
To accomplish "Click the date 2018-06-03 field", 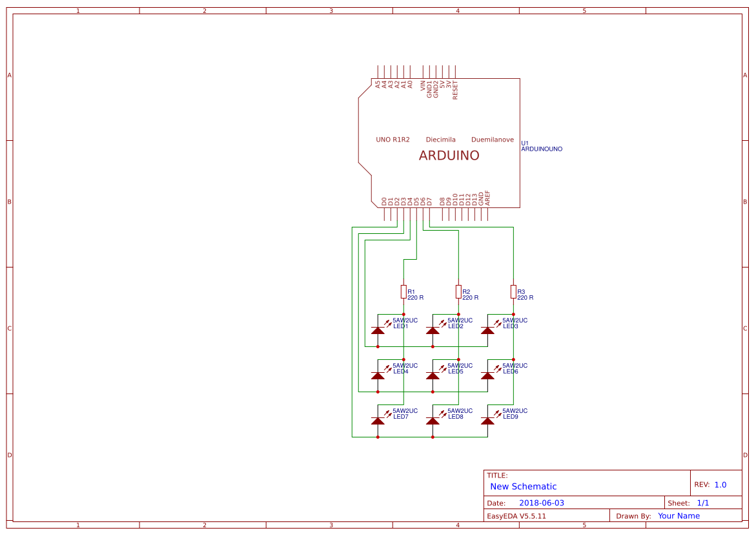I will 540,502.
